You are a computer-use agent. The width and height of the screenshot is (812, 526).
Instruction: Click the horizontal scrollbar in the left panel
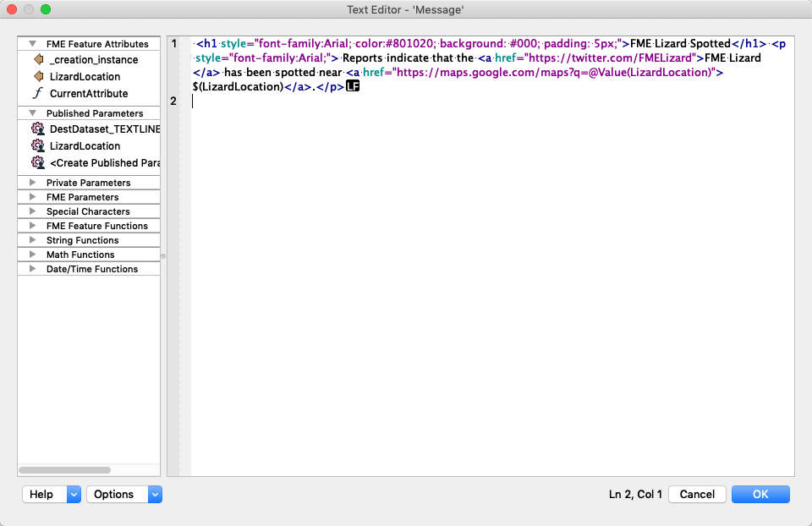[65, 470]
